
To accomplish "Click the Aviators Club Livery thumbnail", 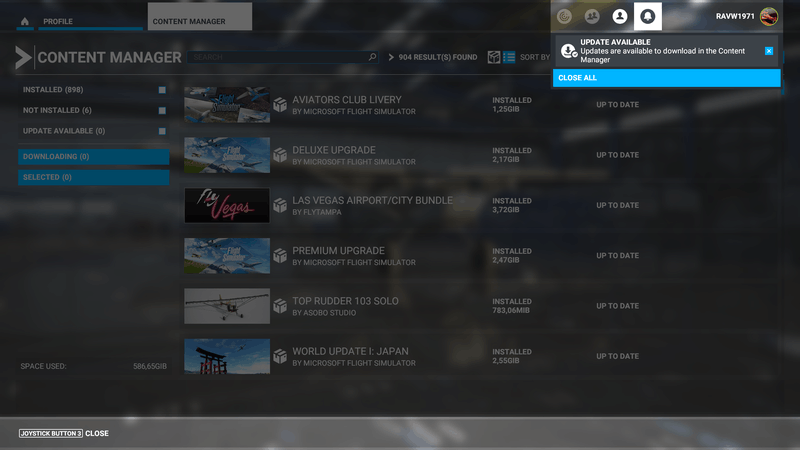I will pyautogui.click(x=227, y=105).
